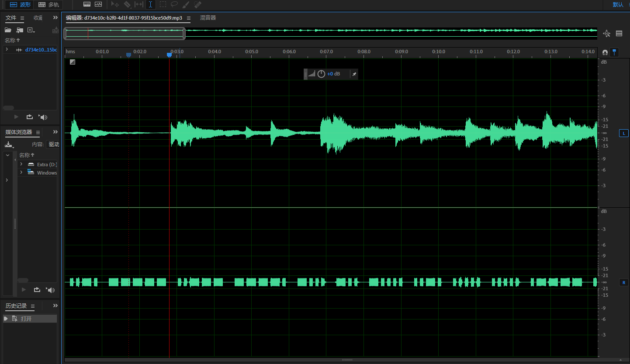Switch to the 收藏 panel tab
Screen dimensions: 630x364
tap(38, 18)
